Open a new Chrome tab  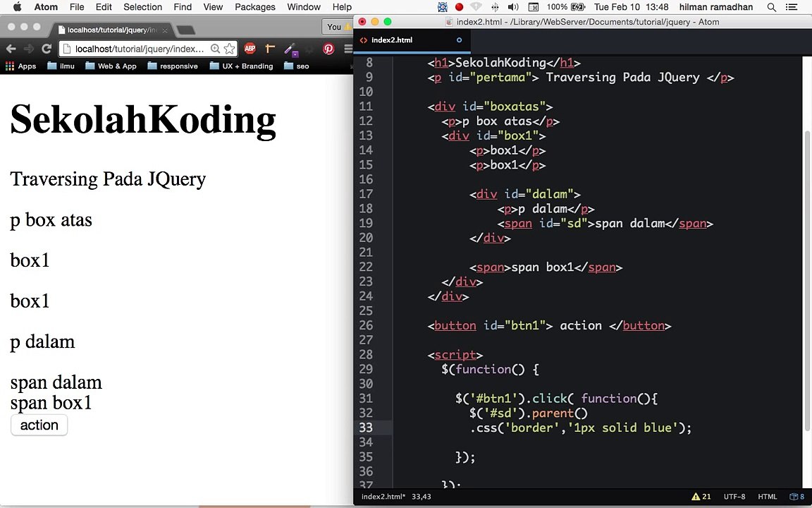(x=185, y=30)
